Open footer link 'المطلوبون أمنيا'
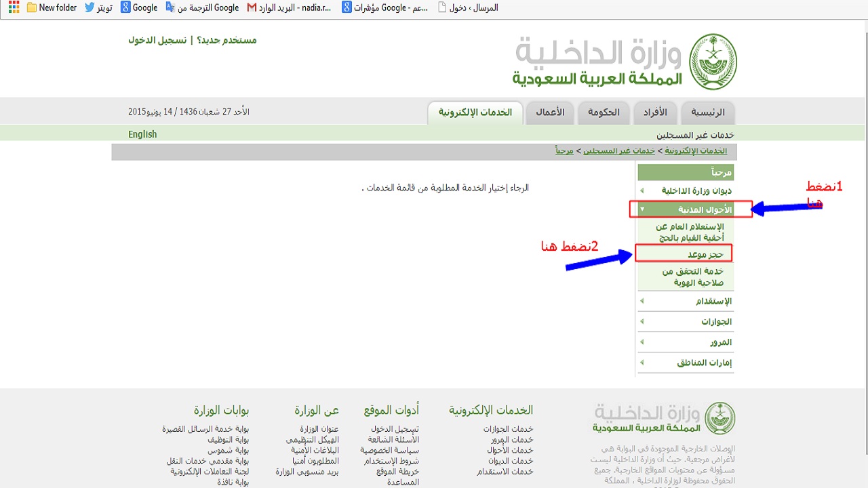The height and width of the screenshot is (488, 868). tap(315, 461)
